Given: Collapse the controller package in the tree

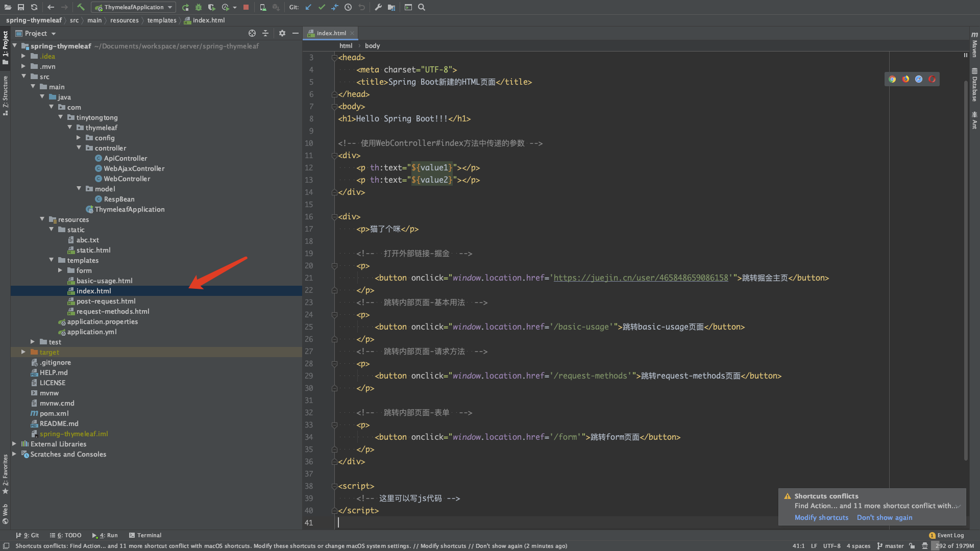Looking at the screenshot, I should [79, 148].
